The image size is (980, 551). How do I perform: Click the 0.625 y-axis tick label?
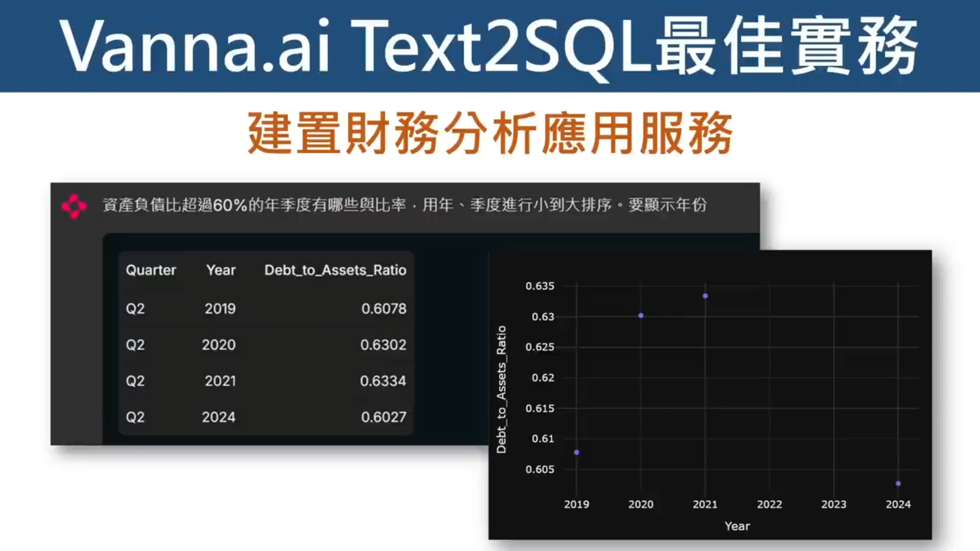coord(540,347)
